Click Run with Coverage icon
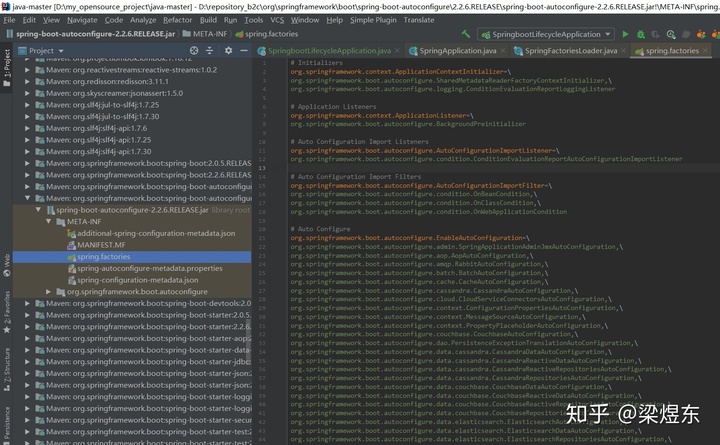The width and height of the screenshot is (720, 445). coord(656,34)
